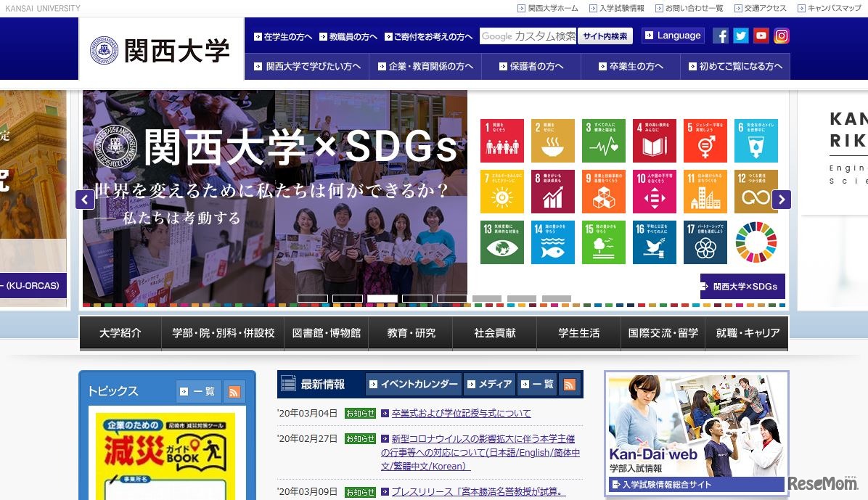Image resolution: width=868 pixels, height=500 pixels.
Task: Open 入学試験情報 top link
Action: coord(617,8)
